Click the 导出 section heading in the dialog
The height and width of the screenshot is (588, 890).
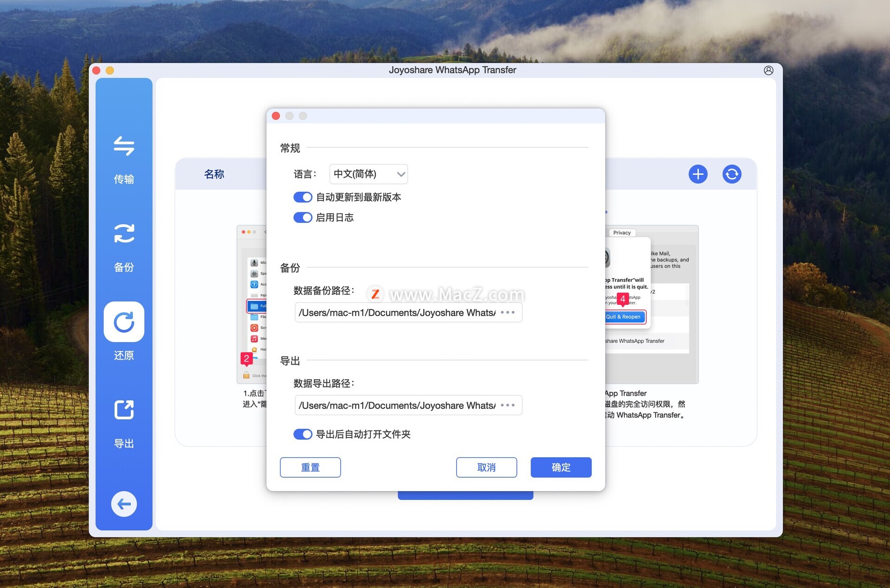point(290,361)
